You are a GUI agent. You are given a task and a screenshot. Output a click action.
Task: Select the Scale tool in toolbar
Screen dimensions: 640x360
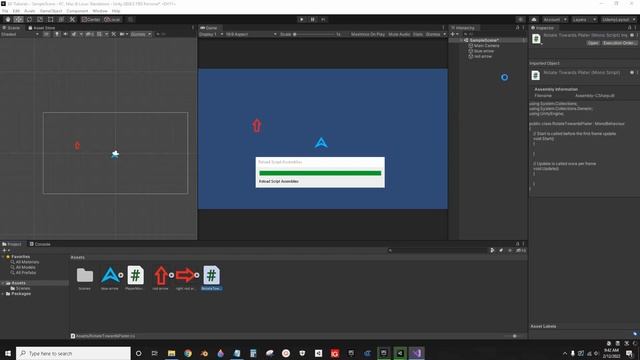pyautogui.click(x=40, y=20)
